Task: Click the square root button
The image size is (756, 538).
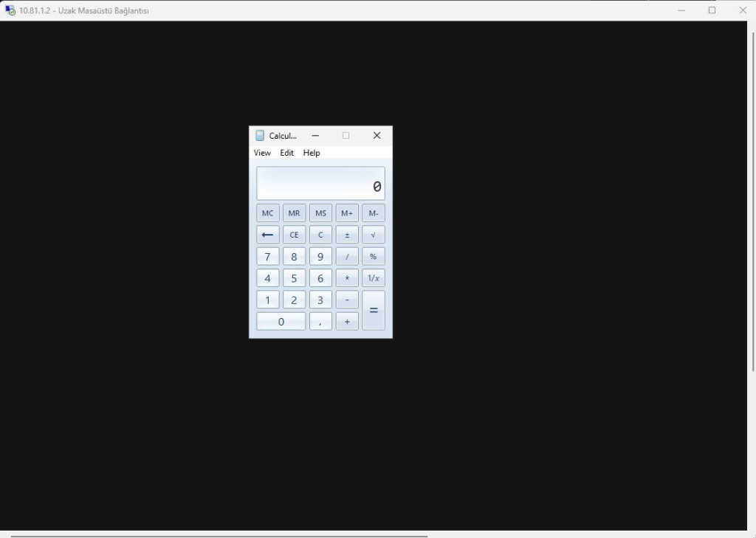Action: pyautogui.click(x=373, y=235)
